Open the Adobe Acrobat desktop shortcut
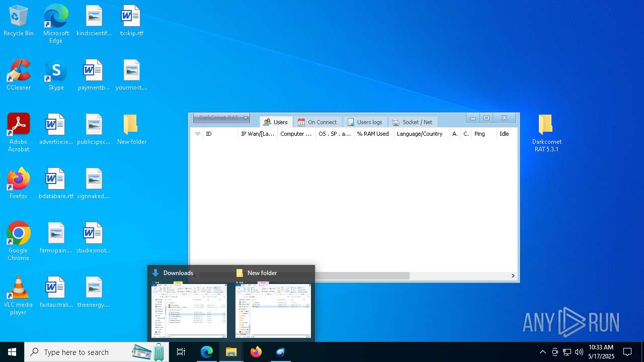Screen dimensions: 644x362 pyautogui.click(x=19, y=133)
